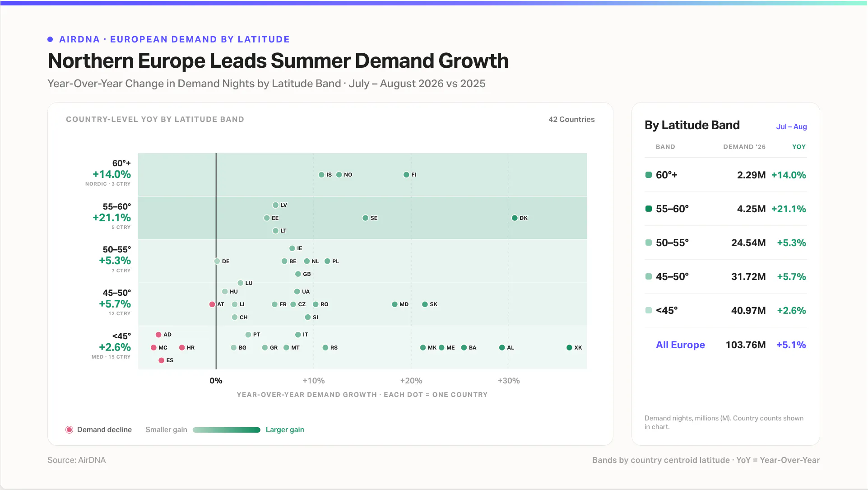Click the YOY column header

[799, 147]
